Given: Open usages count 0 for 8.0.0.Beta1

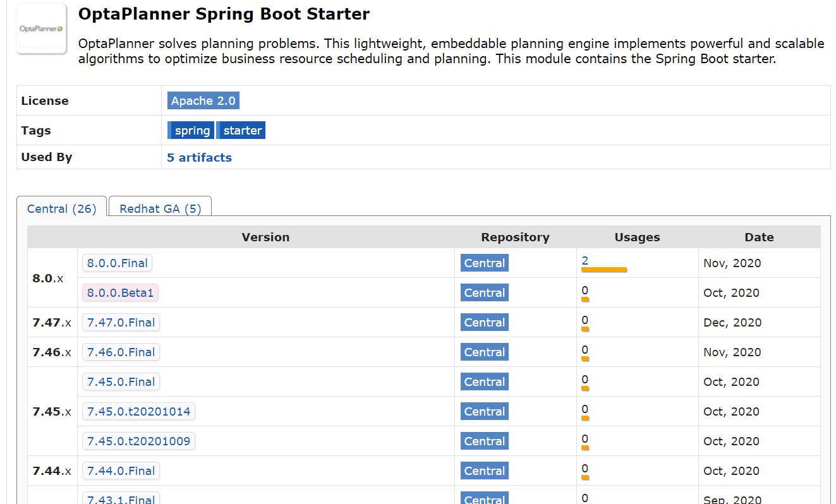Looking at the screenshot, I should (x=585, y=290).
